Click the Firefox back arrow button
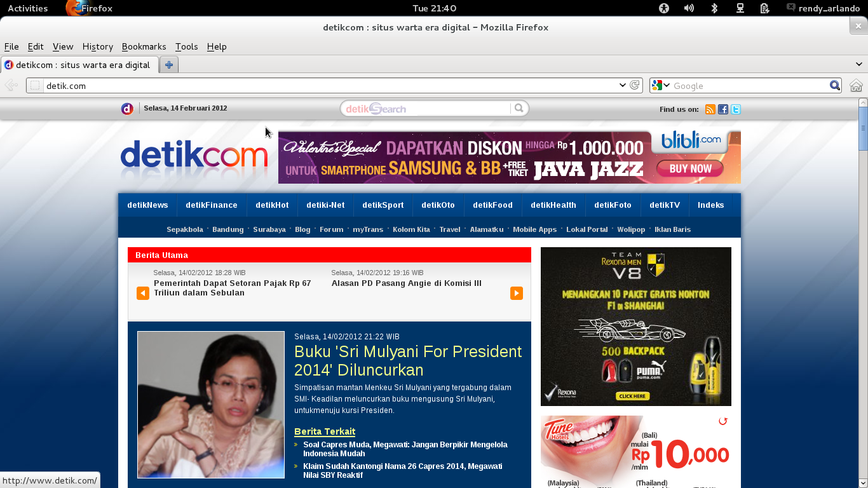868x488 pixels. pyautogui.click(x=11, y=85)
